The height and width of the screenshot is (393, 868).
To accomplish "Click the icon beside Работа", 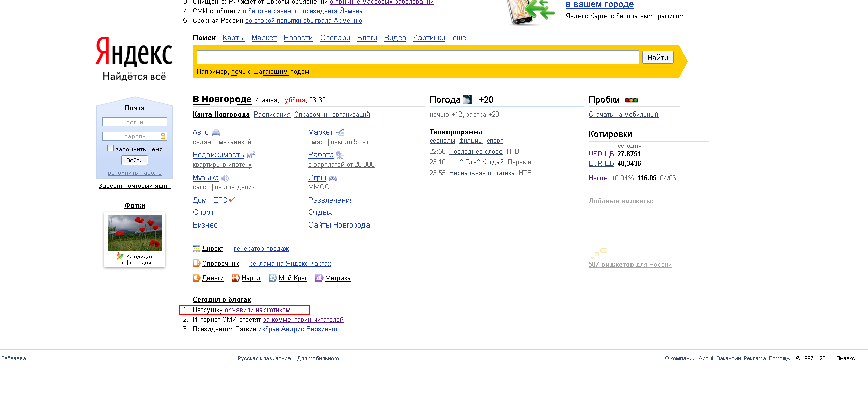I will click(x=340, y=155).
